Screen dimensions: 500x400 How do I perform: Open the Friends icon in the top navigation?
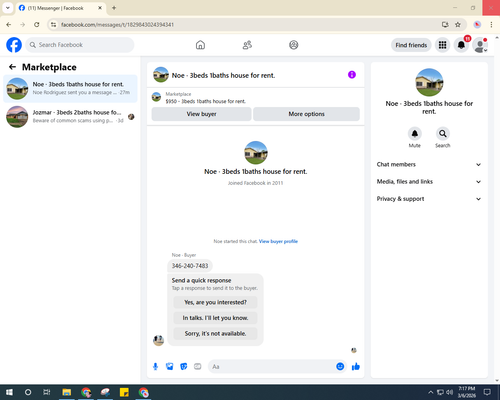[247, 45]
